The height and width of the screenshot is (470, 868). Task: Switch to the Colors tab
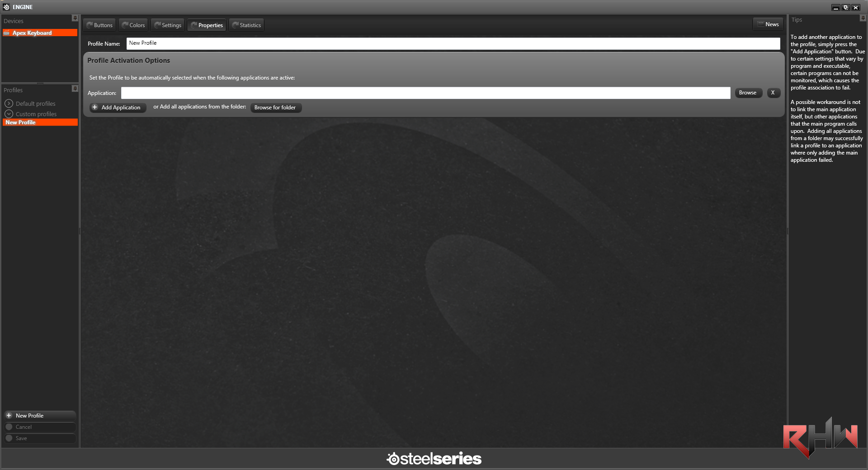133,25
